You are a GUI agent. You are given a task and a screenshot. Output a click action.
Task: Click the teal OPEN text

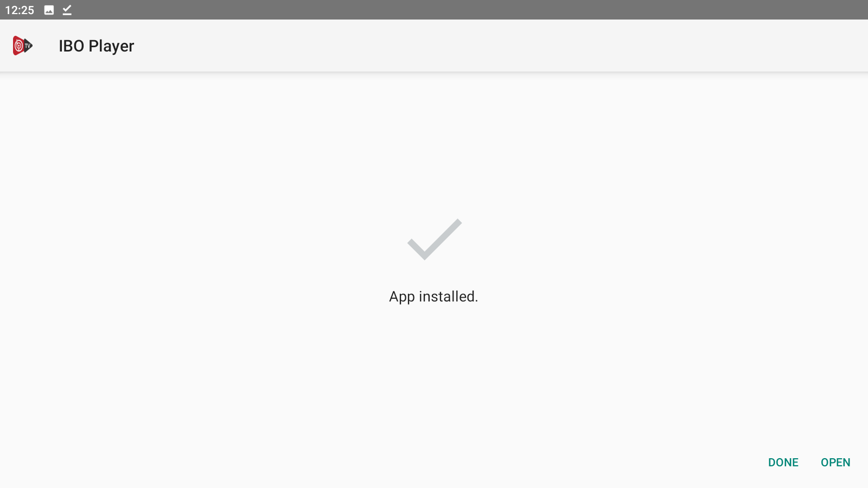coord(835,463)
